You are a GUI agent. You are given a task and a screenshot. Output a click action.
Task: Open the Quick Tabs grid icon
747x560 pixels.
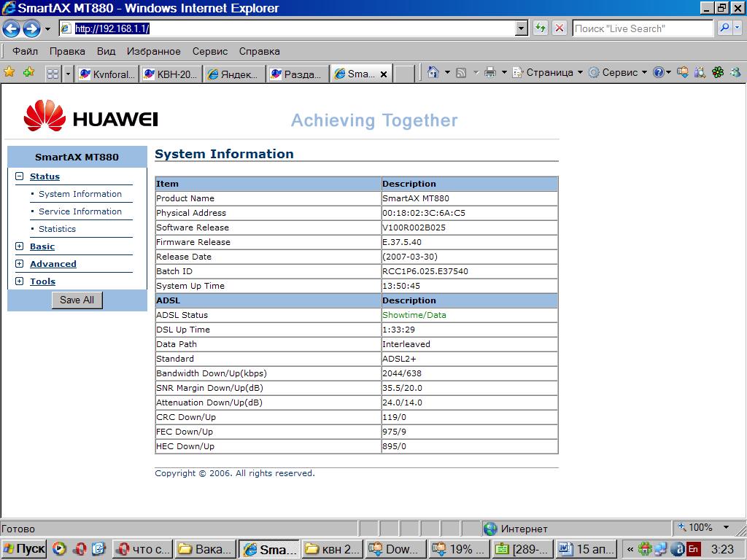[x=53, y=74]
